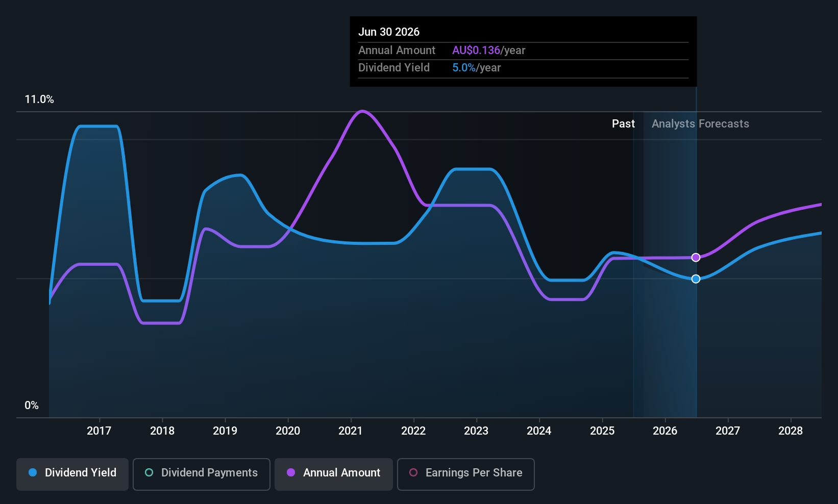Click the AU$0.136/year tooltip value
The height and width of the screenshot is (504, 838).
(488, 51)
